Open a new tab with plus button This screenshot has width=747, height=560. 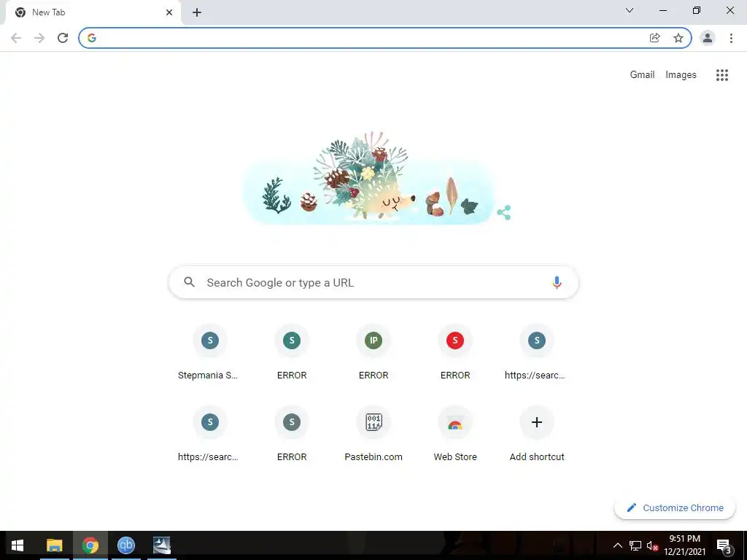pyautogui.click(x=197, y=12)
